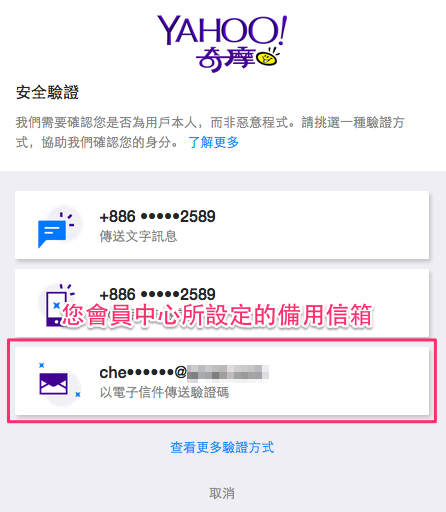Click the purple smartphone call icon
The image size is (446, 512).
pyautogui.click(x=53, y=305)
